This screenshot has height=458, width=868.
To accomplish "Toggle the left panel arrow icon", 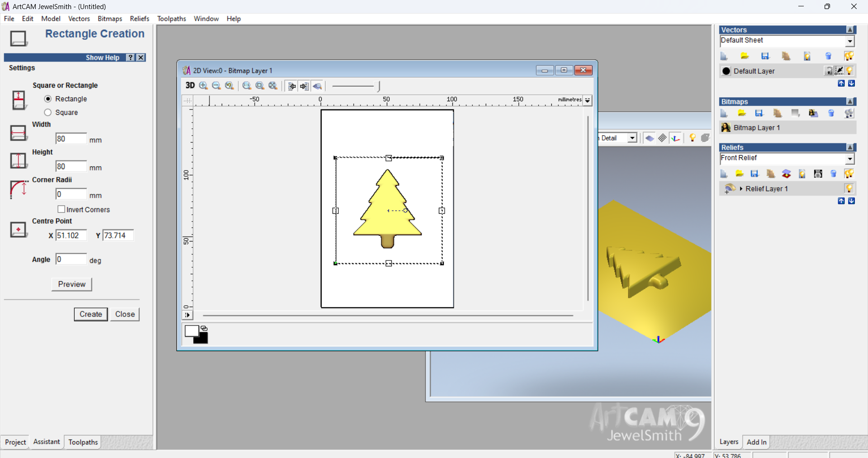I will (292, 86).
